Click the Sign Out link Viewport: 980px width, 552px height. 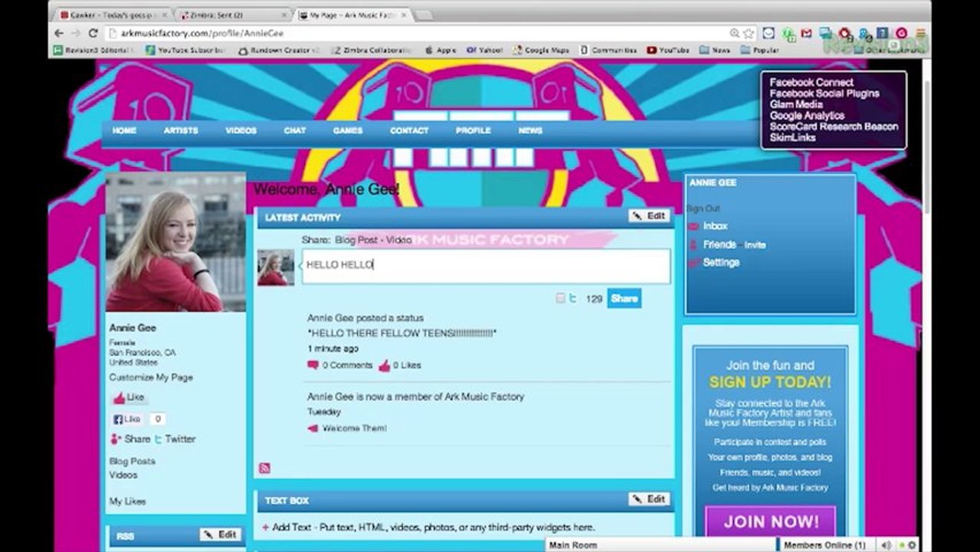(703, 209)
